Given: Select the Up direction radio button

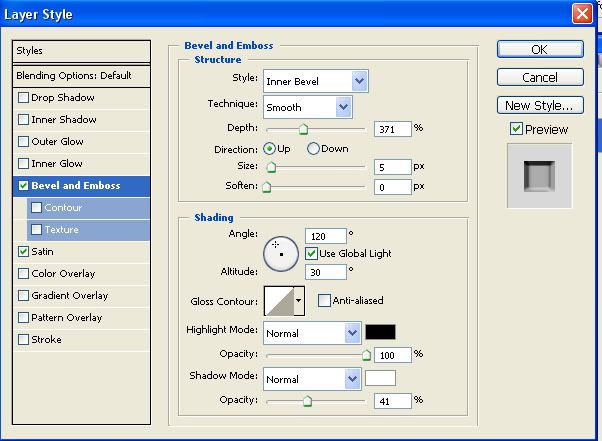Looking at the screenshot, I should (x=270, y=149).
